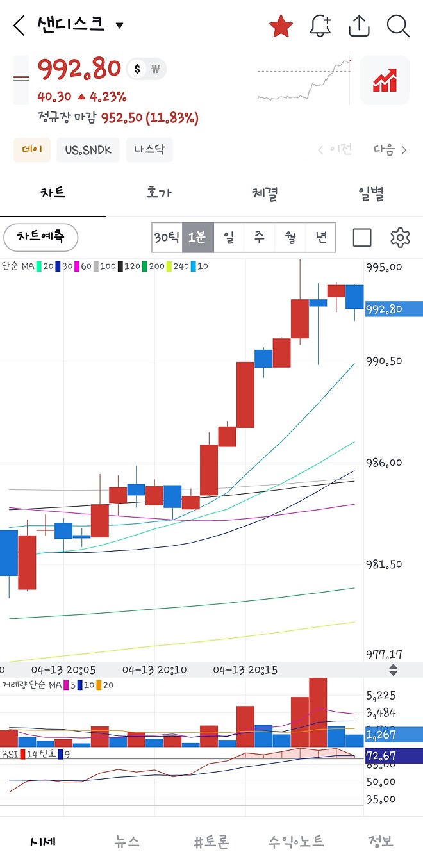Click volume label 1,267
This screenshot has height=868, width=423.
[394, 735]
